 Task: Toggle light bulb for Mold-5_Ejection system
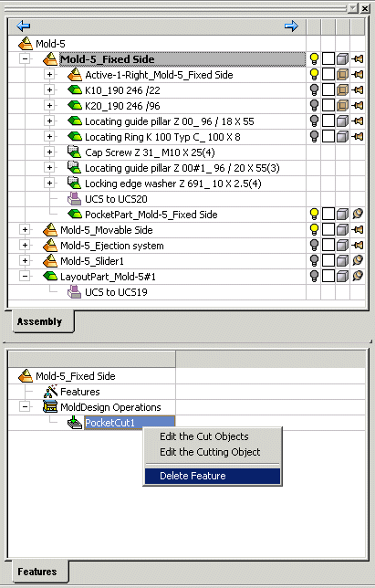[314, 246]
